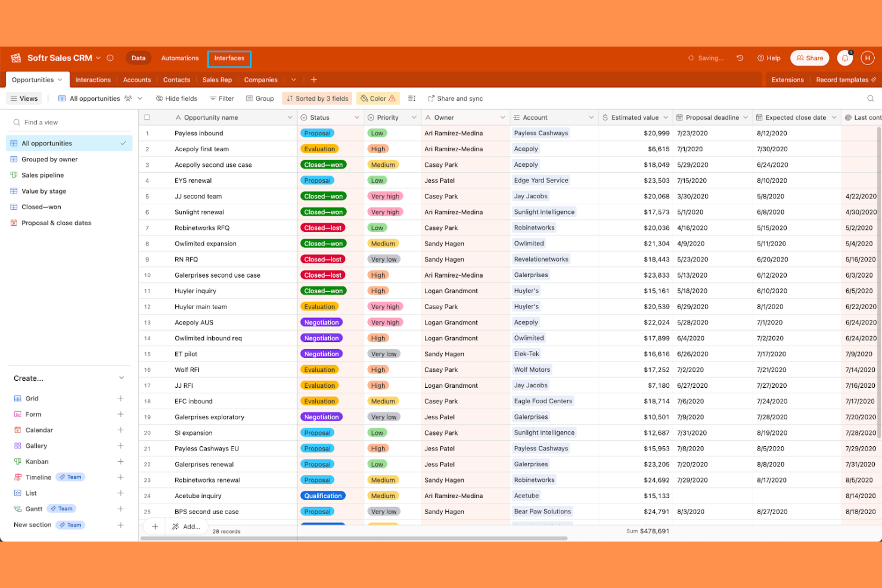Open the Estimated value column dropdown
The width and height of the screenshot is (882, 588).
coord(666,117)
